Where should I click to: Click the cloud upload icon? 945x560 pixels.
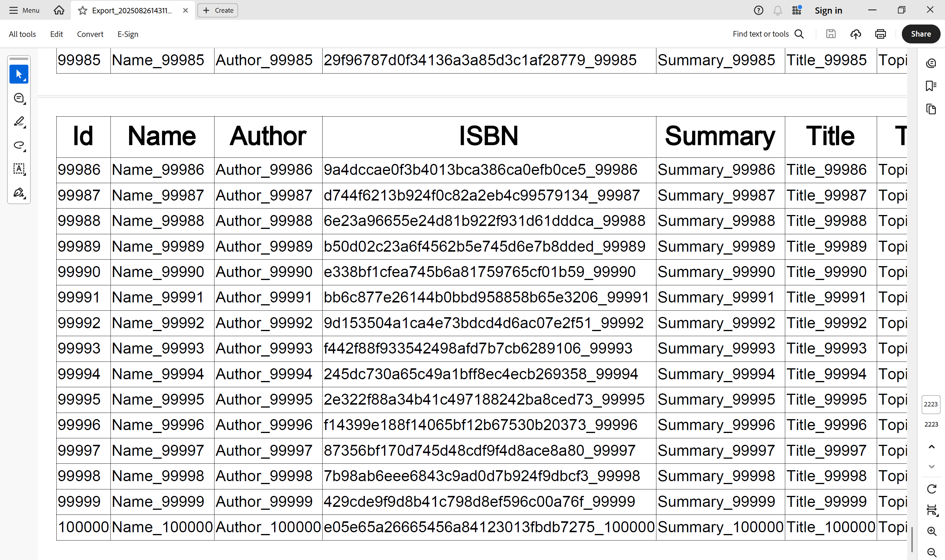coord(855,34)
